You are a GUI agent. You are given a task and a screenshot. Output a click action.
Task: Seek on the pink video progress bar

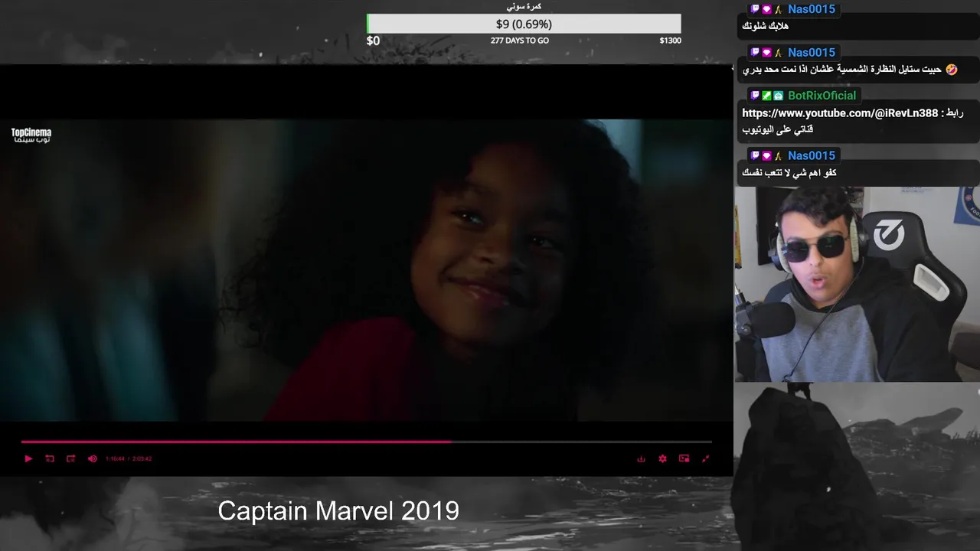(366, 442)
